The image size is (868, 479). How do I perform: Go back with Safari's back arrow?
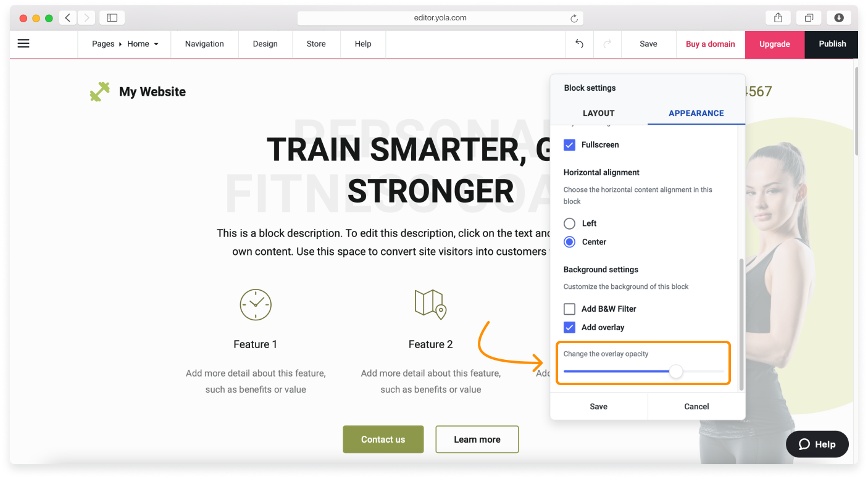(68, 18)
